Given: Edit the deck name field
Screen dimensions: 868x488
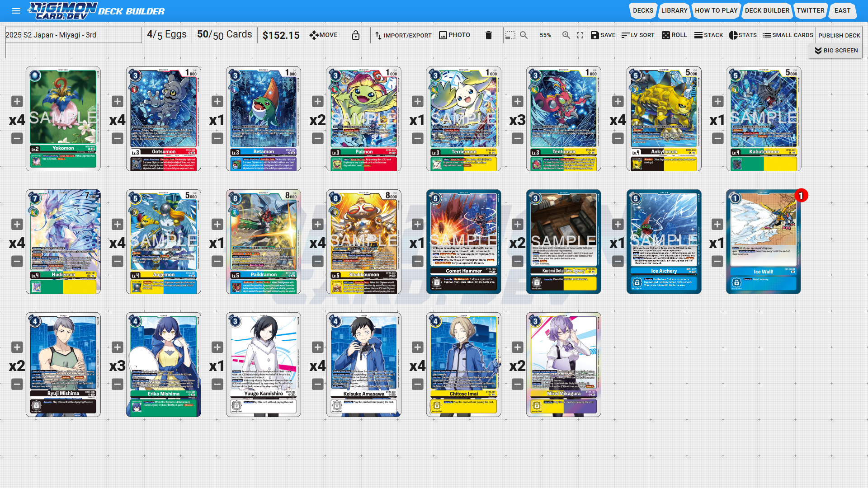Looking at the screenshot, I should point(73,35).
